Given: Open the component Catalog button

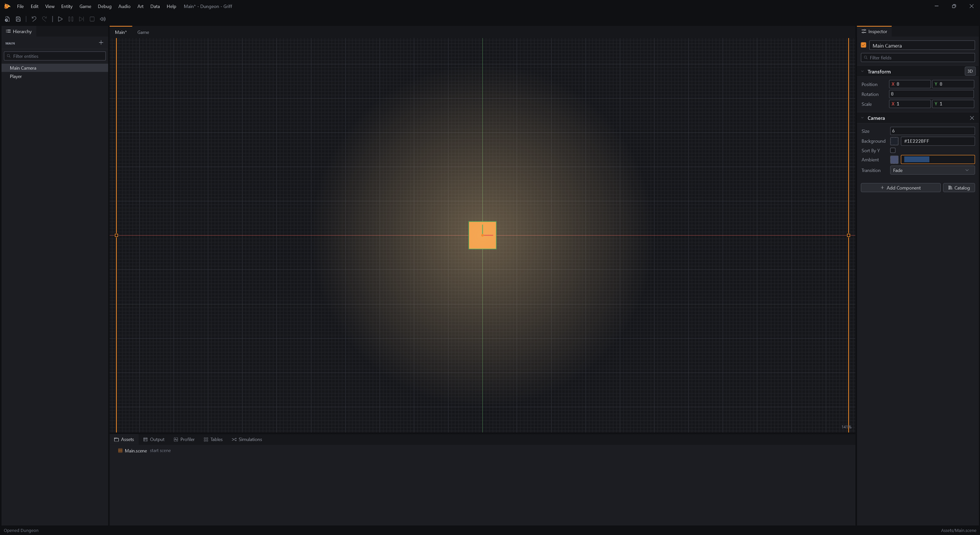Looking at the screenshot, I should click(959, 188).
